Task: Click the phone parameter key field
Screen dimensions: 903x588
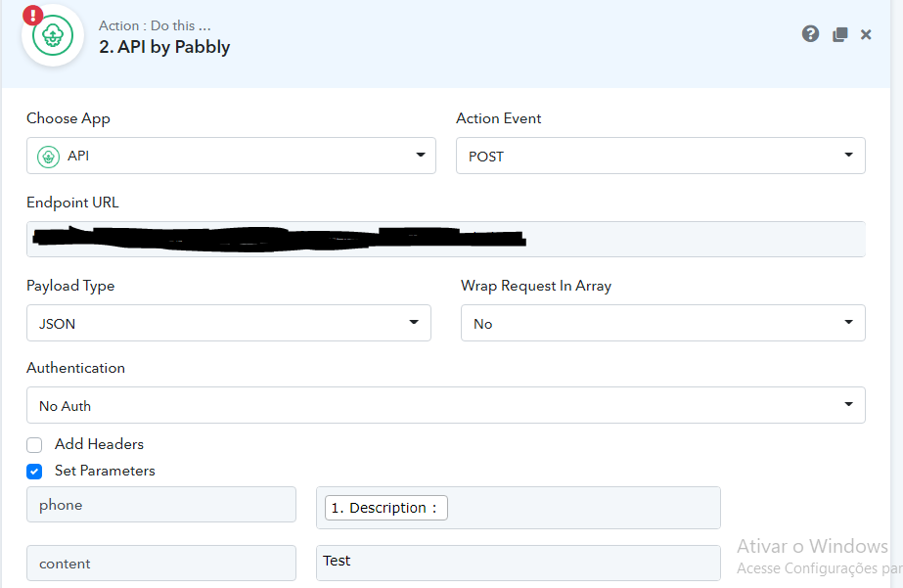Action: pos(161,505)
